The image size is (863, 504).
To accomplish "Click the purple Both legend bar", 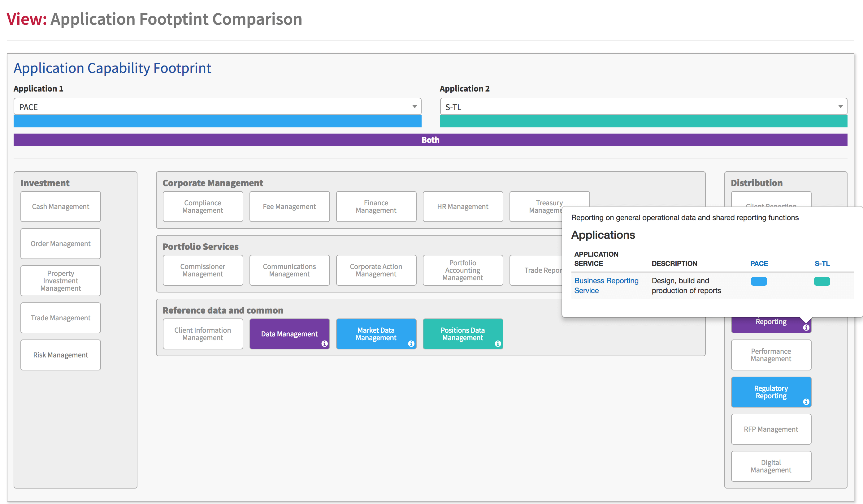I will (431, 139).
